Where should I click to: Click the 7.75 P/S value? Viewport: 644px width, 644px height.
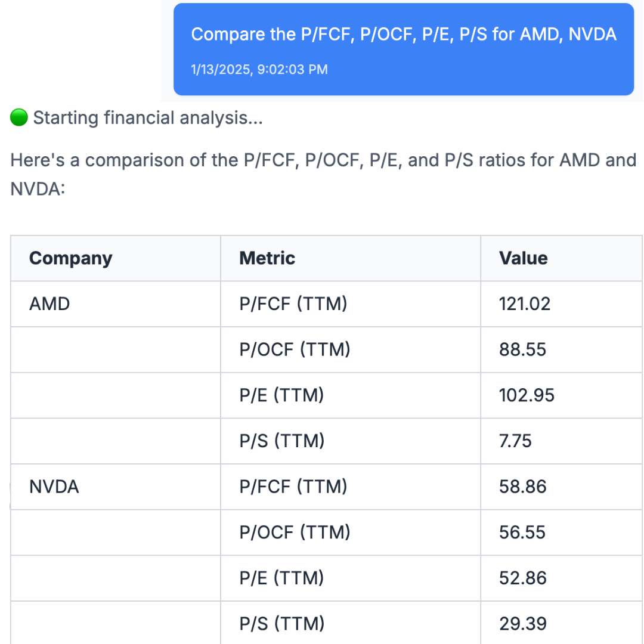pos(515,441)
